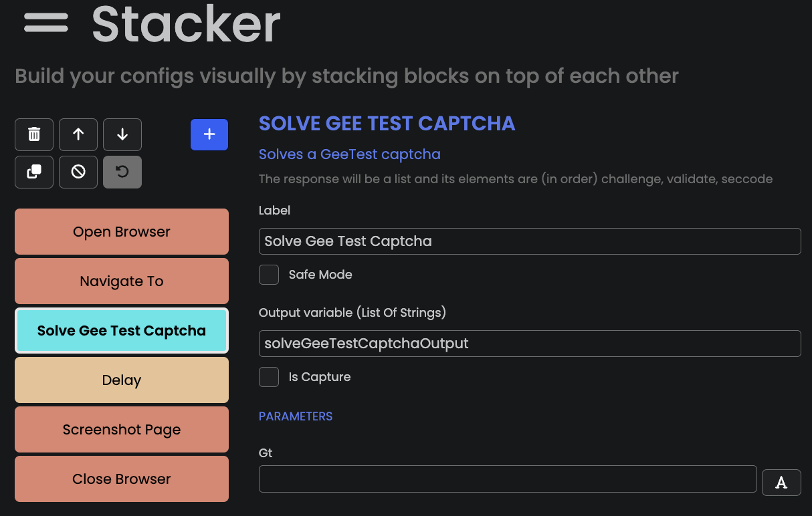Move the selected block down
Image resolution: width=812 pixels, height=516 pixels.
122,134
